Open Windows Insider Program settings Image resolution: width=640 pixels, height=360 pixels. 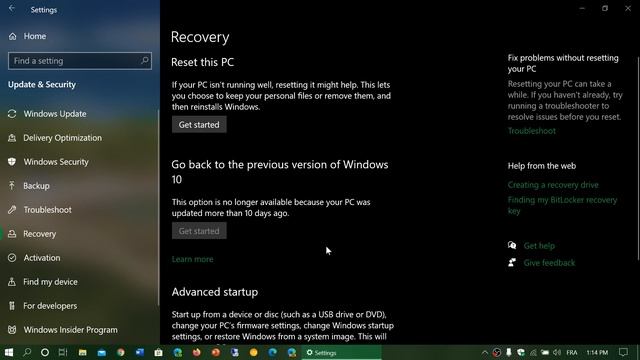coord(70,330)
